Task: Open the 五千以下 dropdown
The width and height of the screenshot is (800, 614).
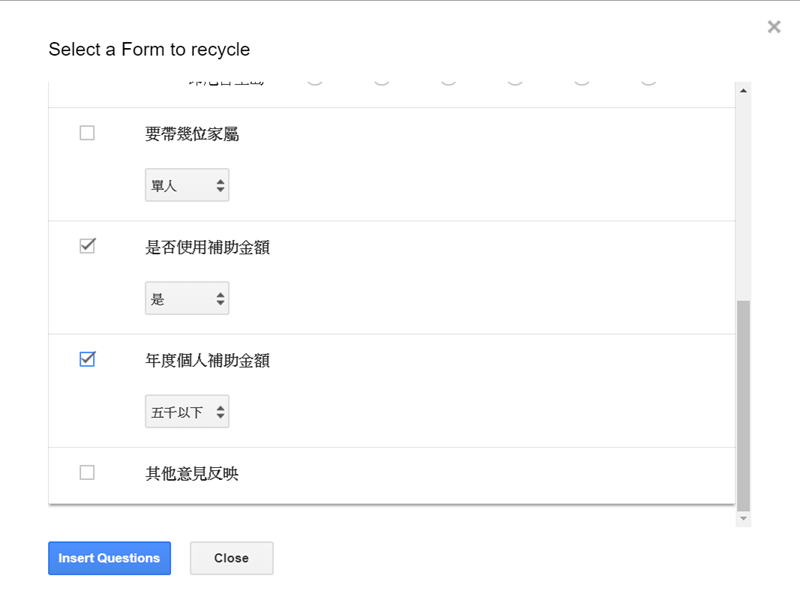Action: 187,411
